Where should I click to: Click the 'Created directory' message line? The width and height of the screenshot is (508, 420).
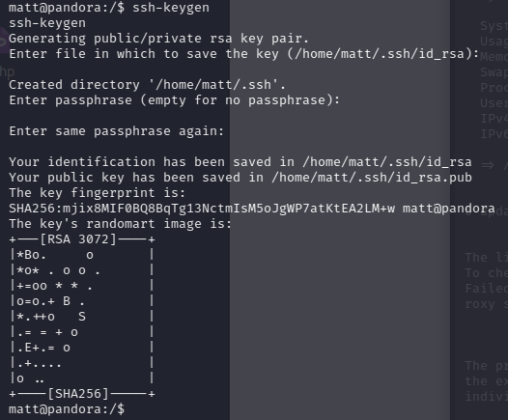(x=147, y=85)
